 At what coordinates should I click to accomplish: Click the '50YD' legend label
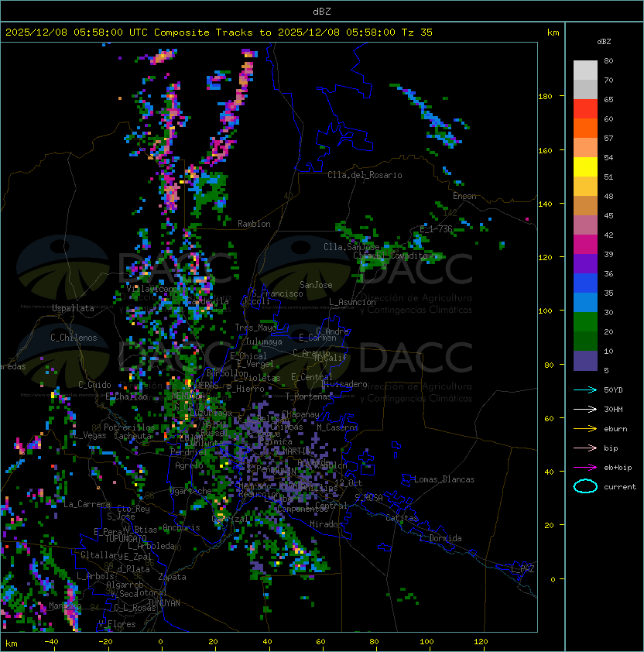613,389
